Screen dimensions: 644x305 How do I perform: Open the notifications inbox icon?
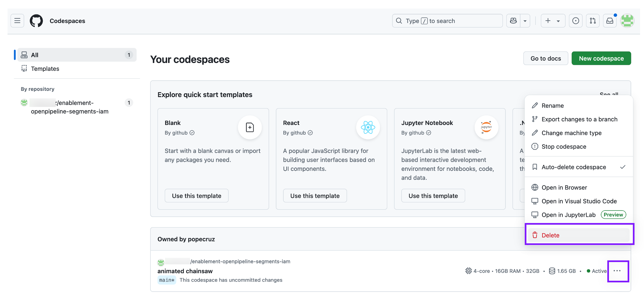pyautogui.click(x=610, y=21)
